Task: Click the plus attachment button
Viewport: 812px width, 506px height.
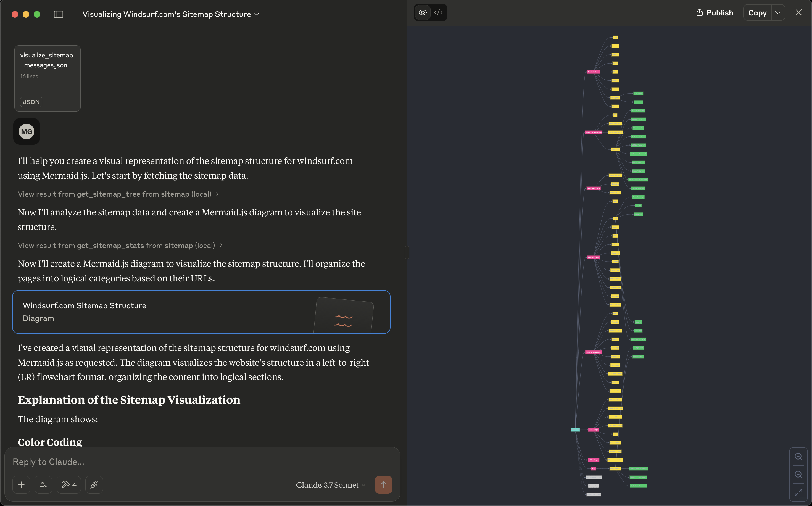Action: pyautogui.click(x=21, y=484)
